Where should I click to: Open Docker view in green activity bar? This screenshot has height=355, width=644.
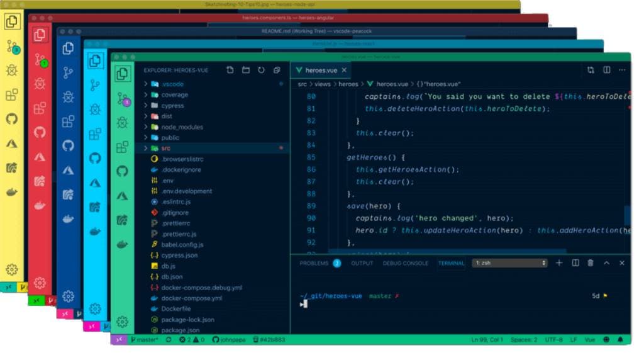pyautogui.click(x=122, y=244)
